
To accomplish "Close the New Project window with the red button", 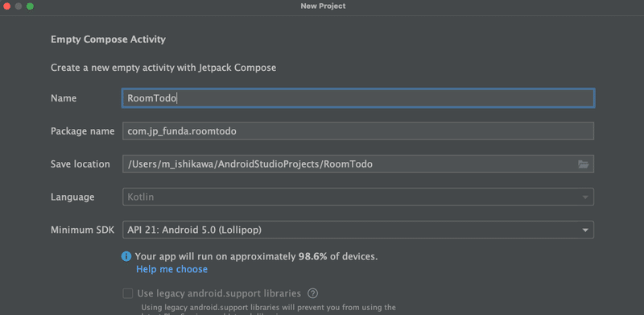I will pos(6,6).
